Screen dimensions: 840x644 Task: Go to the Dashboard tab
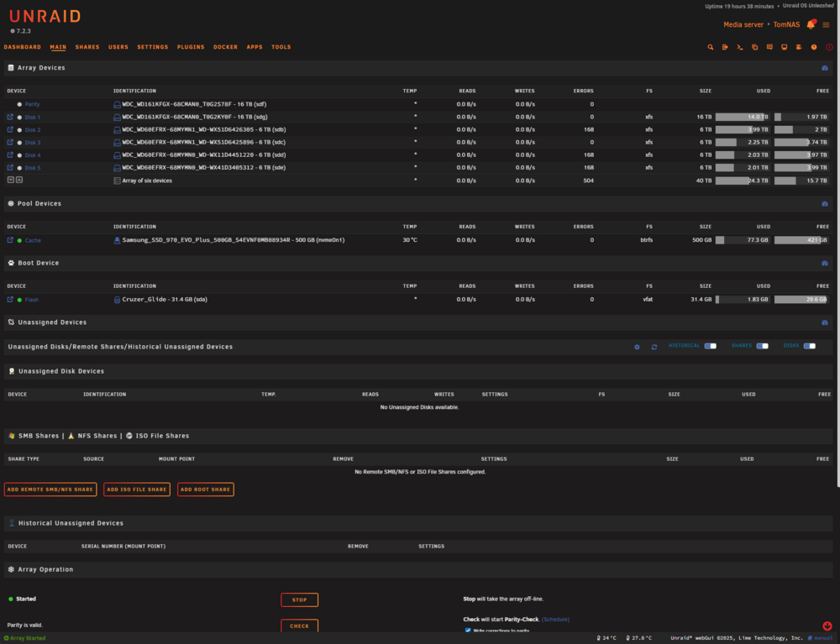23,47
